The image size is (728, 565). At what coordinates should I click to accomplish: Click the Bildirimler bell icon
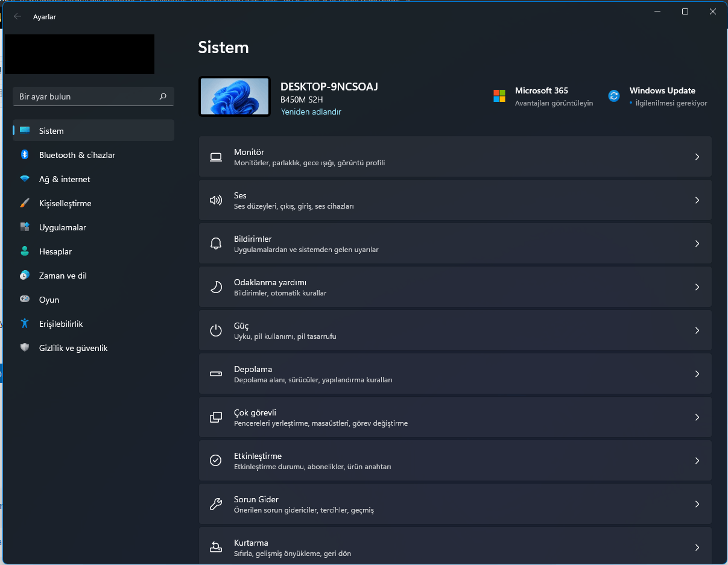point(216,244)
